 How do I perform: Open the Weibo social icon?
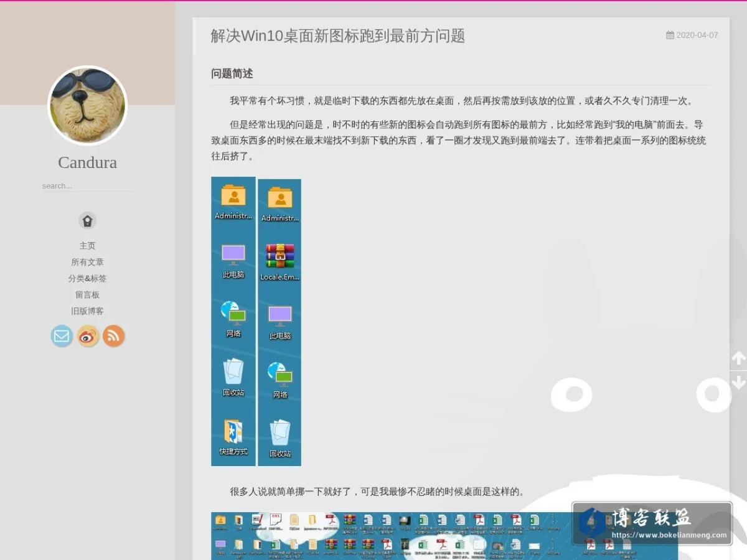tap(88, 336)
